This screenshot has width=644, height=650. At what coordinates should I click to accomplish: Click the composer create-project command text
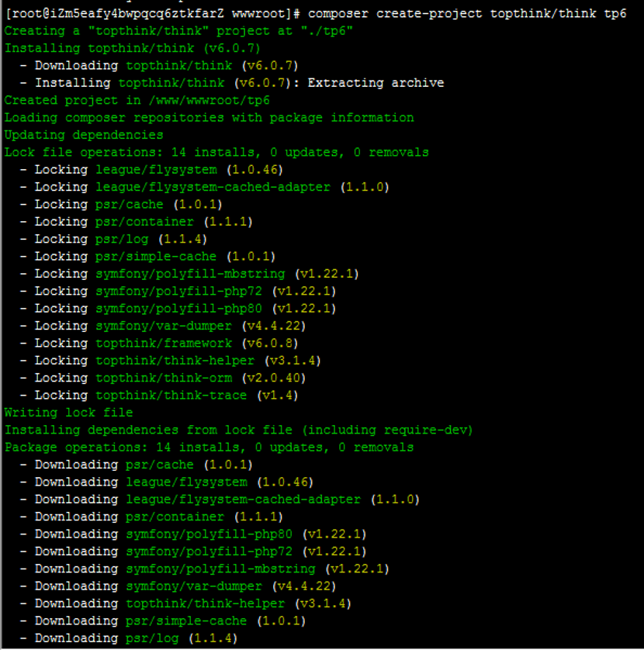(x=467, y=14)
